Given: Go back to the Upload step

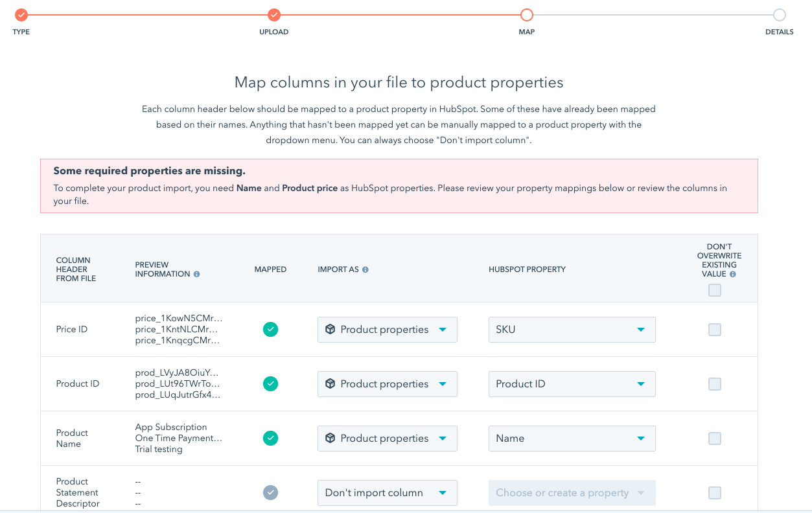Looking at the screenshot, I should pyautogui.click(x=274, y=15).
